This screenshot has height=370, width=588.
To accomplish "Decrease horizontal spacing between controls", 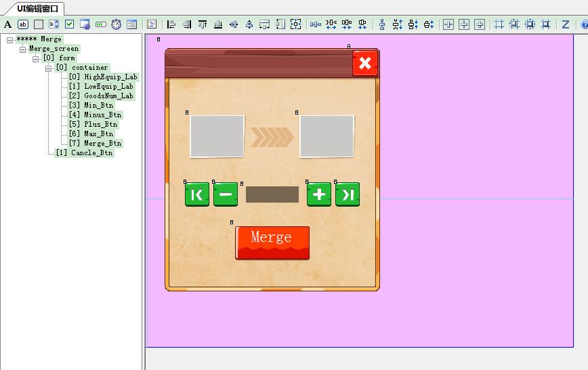I will (347, 24).
